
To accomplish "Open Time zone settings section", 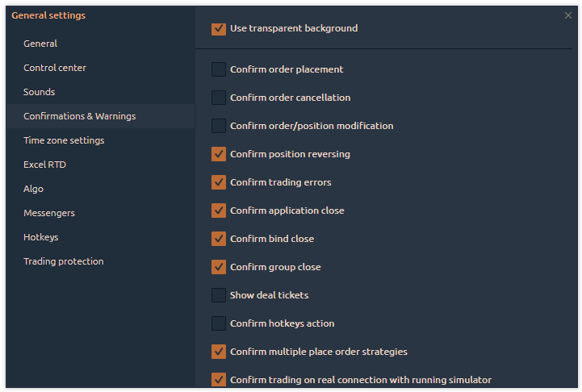I will click(64, 140).
